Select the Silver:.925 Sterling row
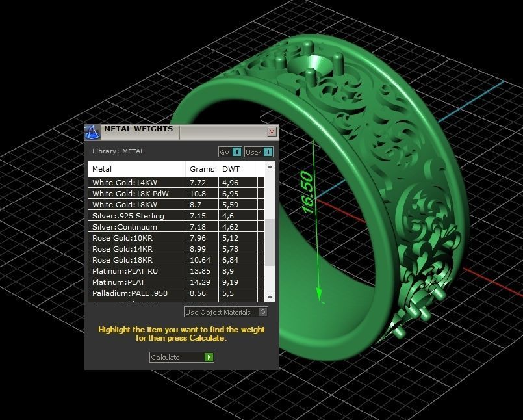Image resolution: width=523 pixels, height=420 pixels. click(x=176, y=216)
